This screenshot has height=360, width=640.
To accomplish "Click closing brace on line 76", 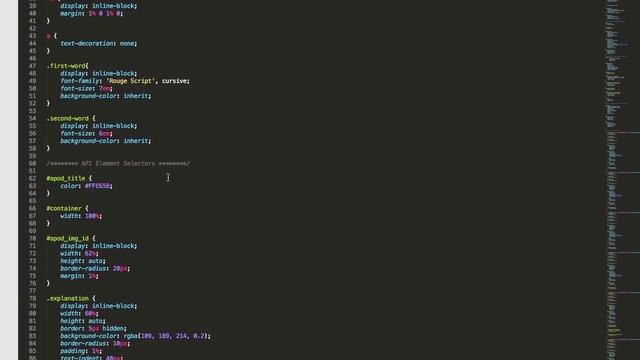I will (x=48, y=283).
